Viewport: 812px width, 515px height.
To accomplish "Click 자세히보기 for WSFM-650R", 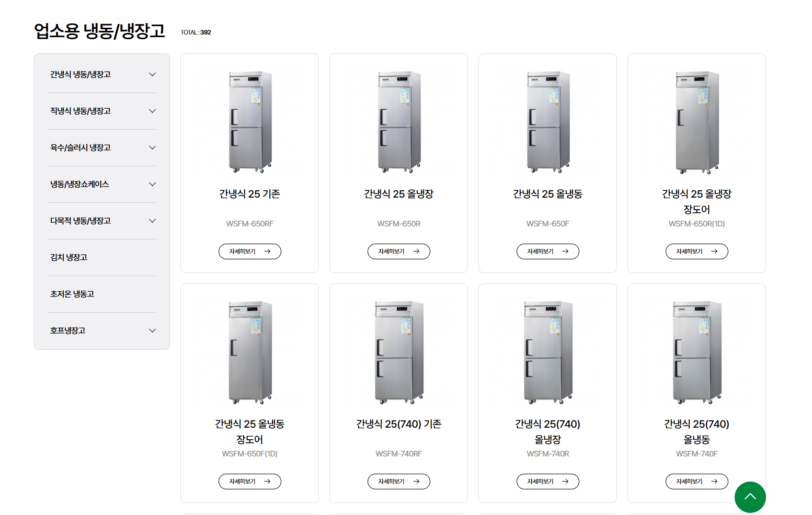I will tap(398, 251).
